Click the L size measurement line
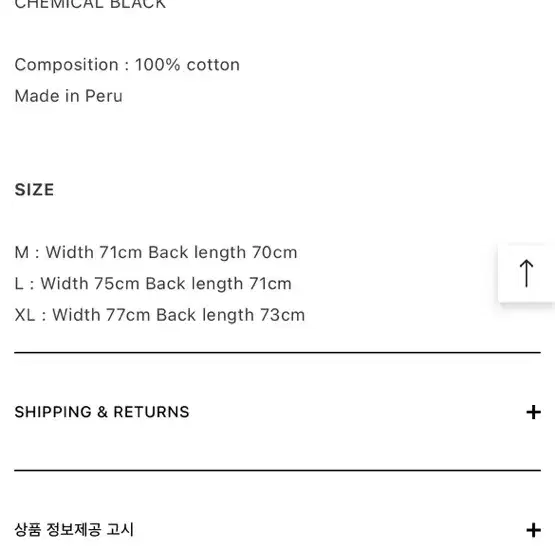Viewport: 555px width, 555px height. (x=153, y=284)
